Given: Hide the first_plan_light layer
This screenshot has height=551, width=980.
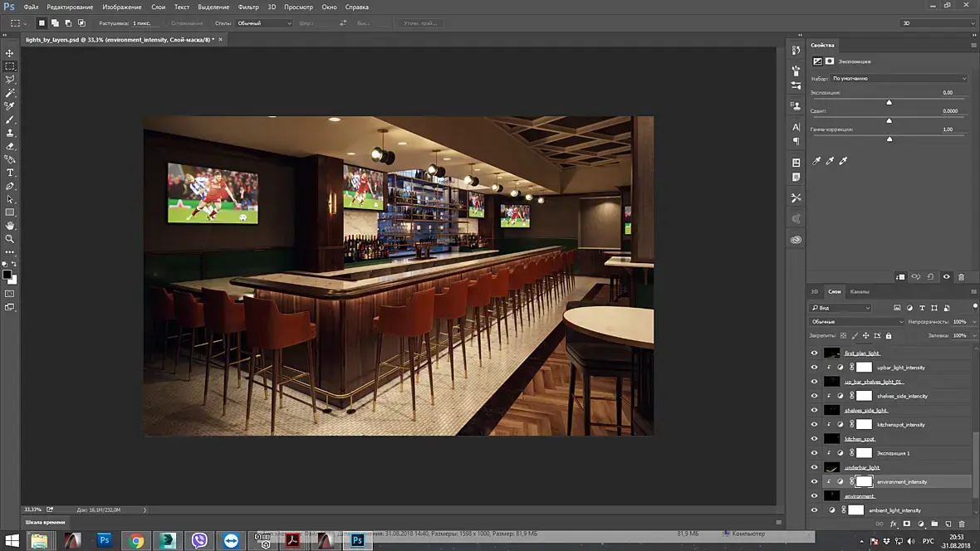Looking at the screenshot, I should pyautogui.click(x=814, y=354).
